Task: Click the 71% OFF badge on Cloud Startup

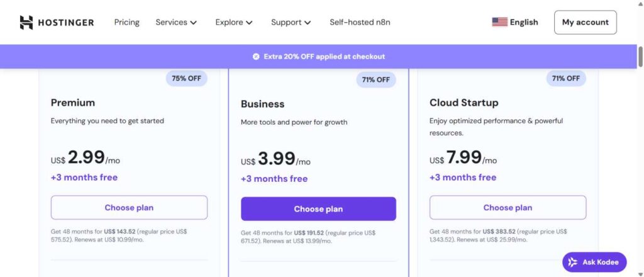Action: (566, 79)
